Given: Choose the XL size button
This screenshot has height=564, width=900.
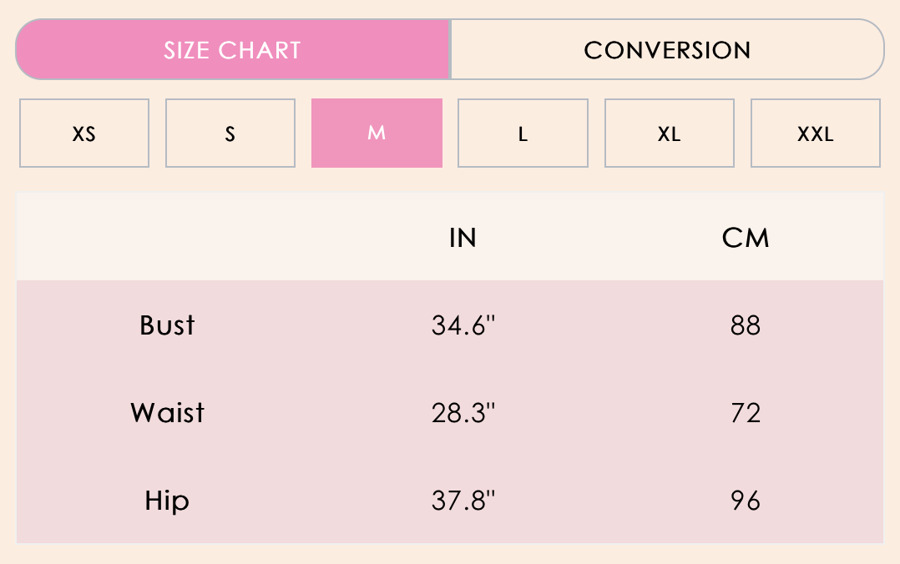Looking at the screenshot, I should coord(669,133).
